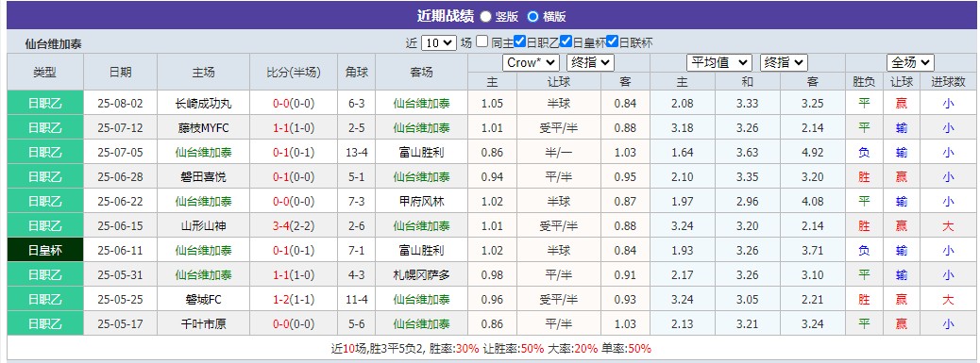This screenshot has height=363, width=980.
Task: Select the 竖版 radio button
Action: (x=485, y=17)
